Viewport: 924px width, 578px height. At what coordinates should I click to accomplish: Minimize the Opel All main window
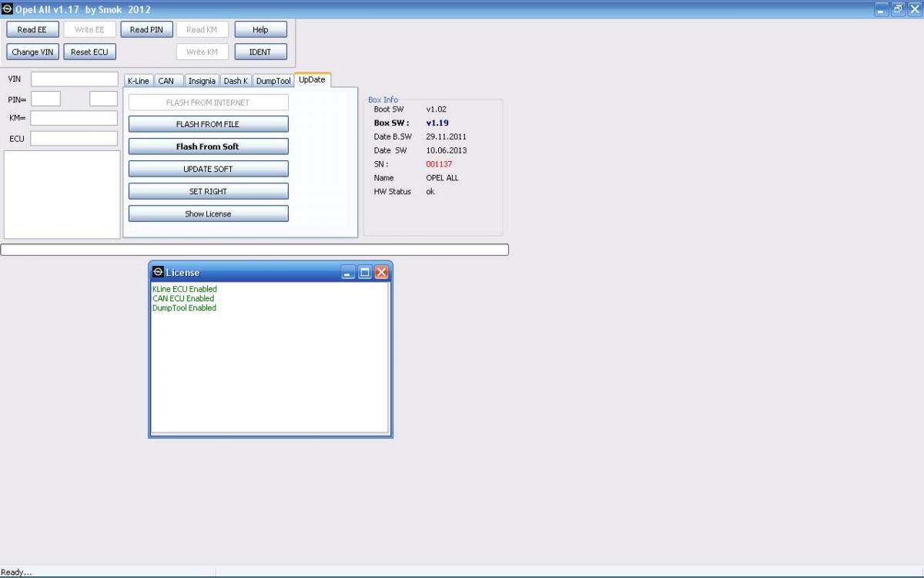[x=882, y=9]
